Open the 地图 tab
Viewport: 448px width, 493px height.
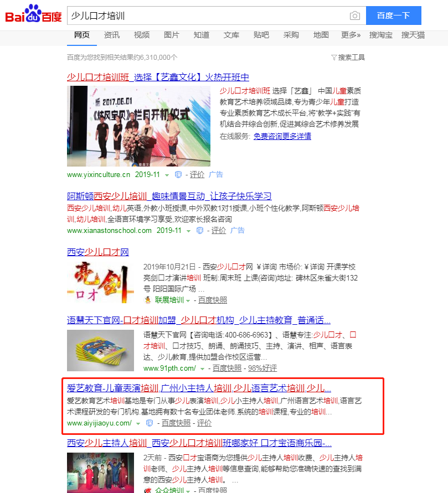(x=321, y=35)
